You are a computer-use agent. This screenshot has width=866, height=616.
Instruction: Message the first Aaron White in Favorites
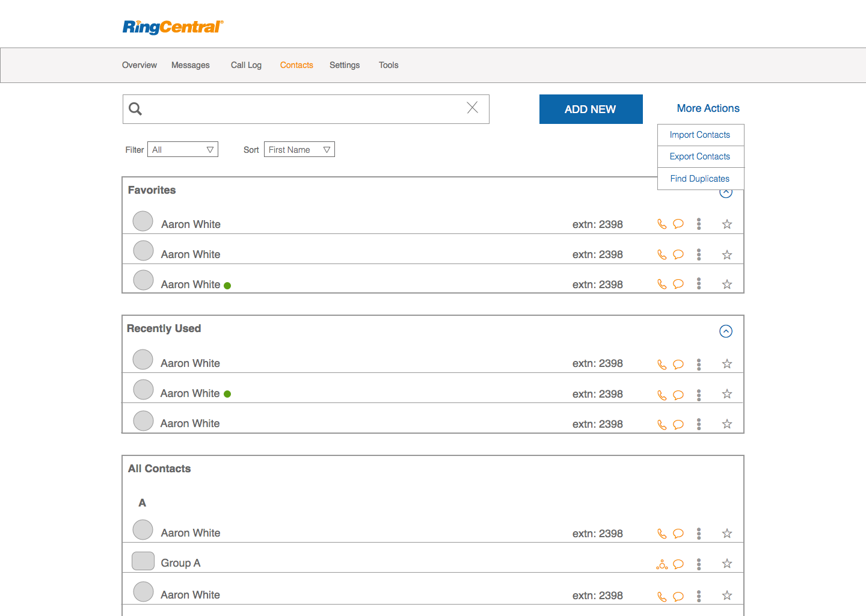coord(678,224)
